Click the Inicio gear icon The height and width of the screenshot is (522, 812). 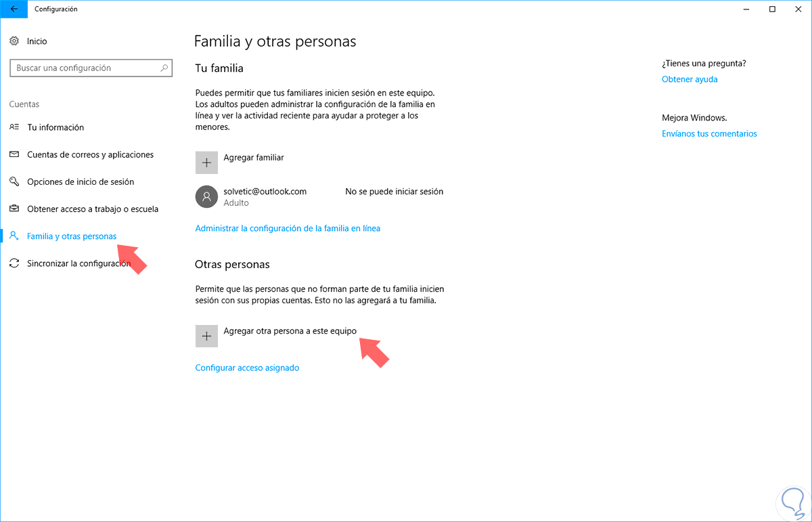tap(14, 41)
